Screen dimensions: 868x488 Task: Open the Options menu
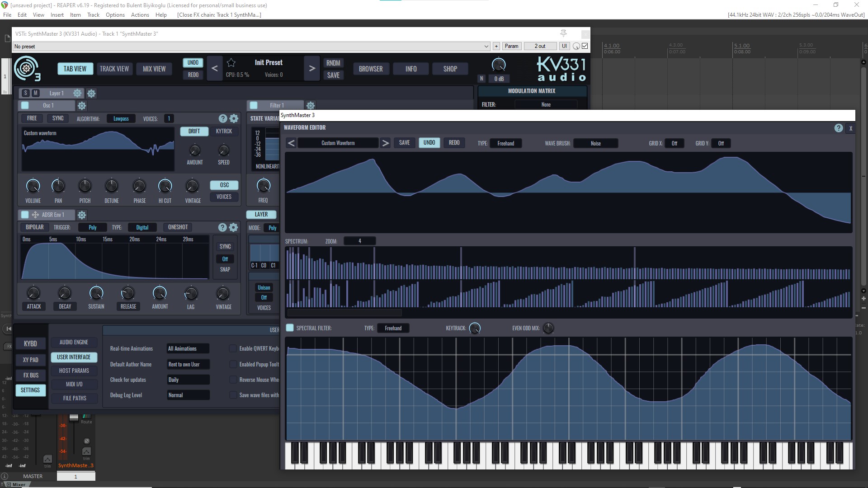(115, 14)
